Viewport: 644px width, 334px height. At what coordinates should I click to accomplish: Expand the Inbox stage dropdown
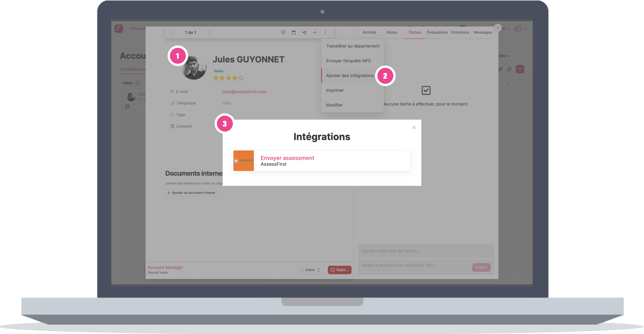click(x=310, y=270)
